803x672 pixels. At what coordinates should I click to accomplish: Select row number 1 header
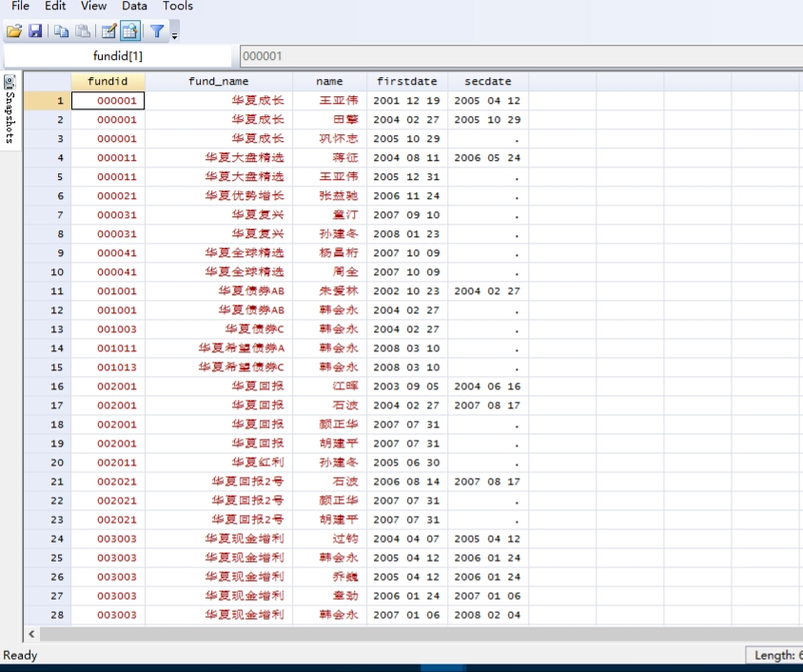(x=48, y=100)
